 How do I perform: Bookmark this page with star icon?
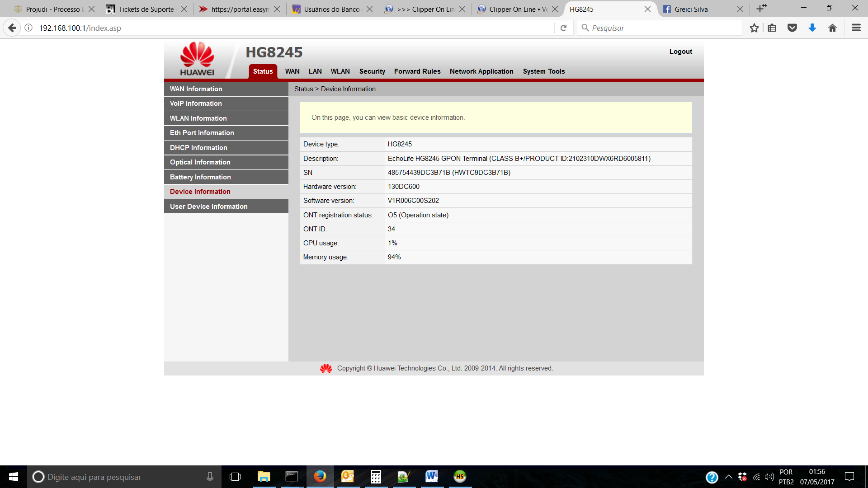tap(754, 28)
